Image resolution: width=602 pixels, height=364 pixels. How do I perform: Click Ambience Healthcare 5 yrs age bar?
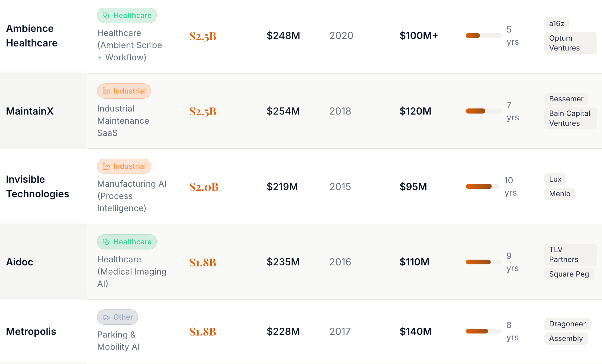click(x=484, y=36)
